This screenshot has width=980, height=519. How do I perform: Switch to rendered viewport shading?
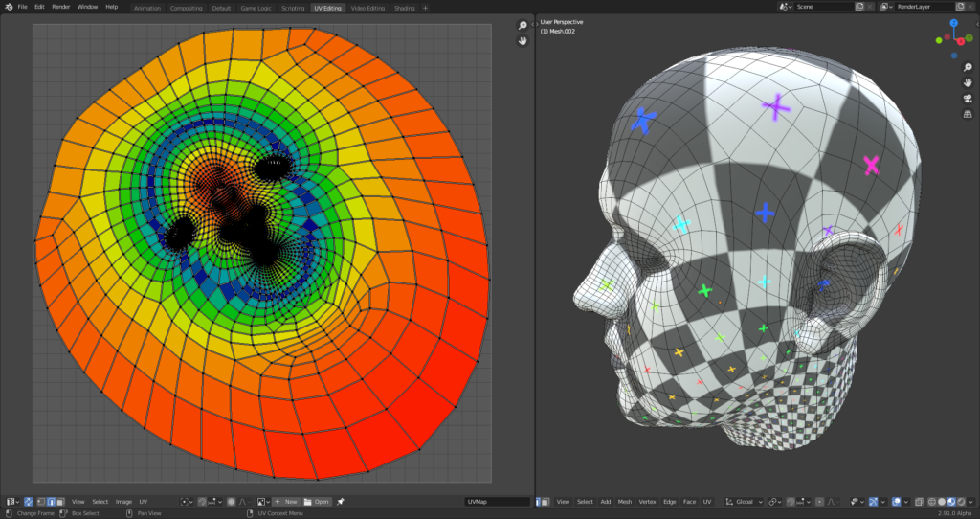click(961, 502)
